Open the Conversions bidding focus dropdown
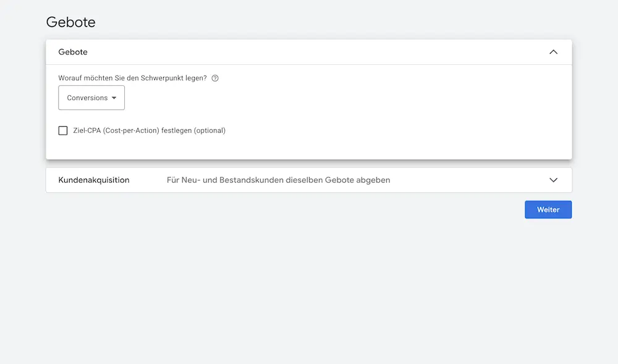 pos(91,98)
